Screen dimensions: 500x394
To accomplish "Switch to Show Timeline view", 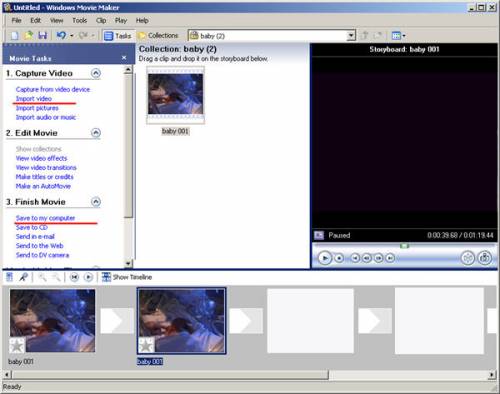I will [x=127, y=277].
